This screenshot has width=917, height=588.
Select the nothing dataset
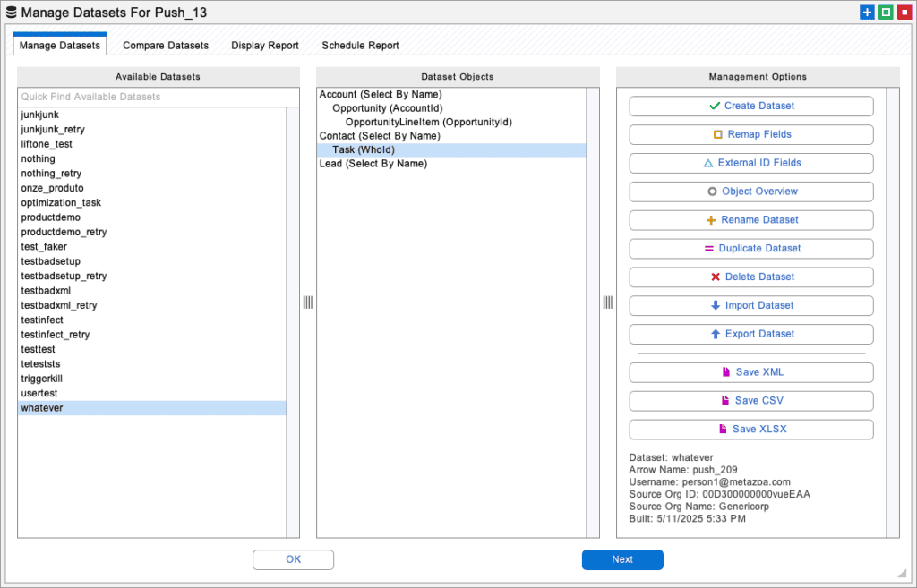(152, 159)
